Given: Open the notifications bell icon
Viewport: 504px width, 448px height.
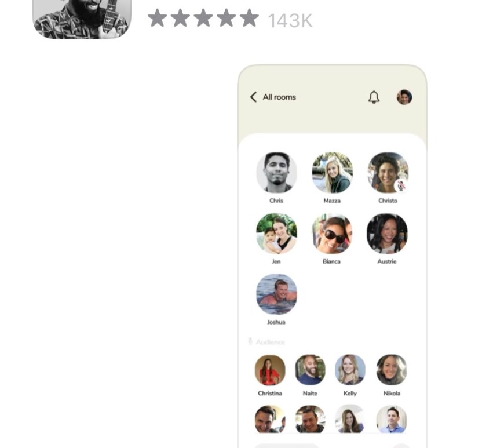Looking at the screenshot, I should click(374, 97).
